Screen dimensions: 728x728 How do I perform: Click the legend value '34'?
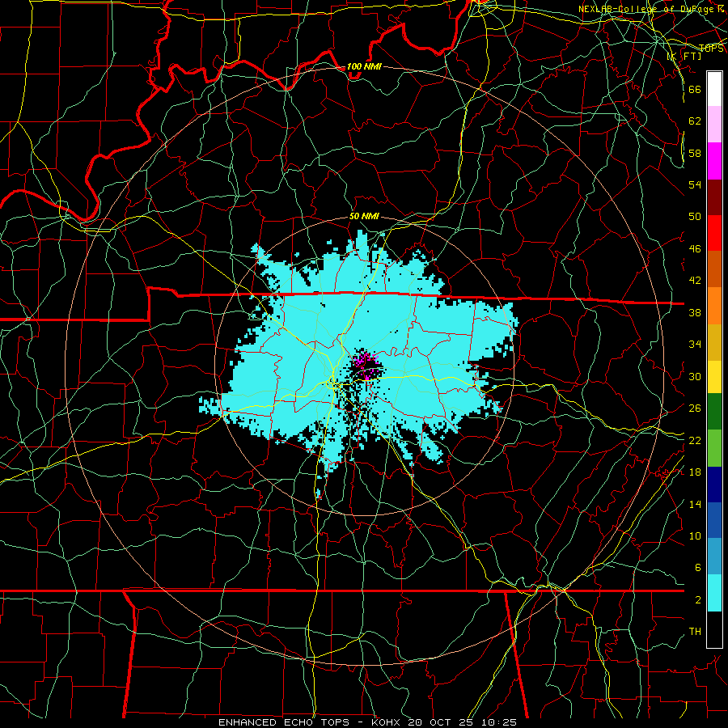695,344
